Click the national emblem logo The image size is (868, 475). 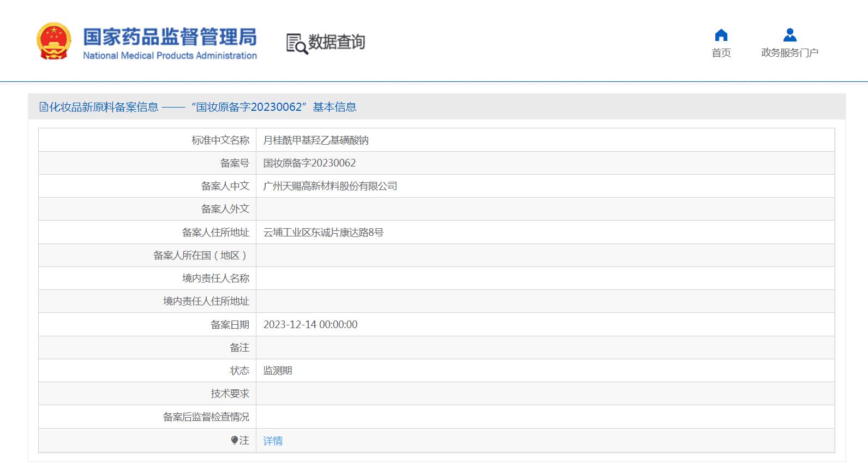pyautogui.click(x=53, y=41)
